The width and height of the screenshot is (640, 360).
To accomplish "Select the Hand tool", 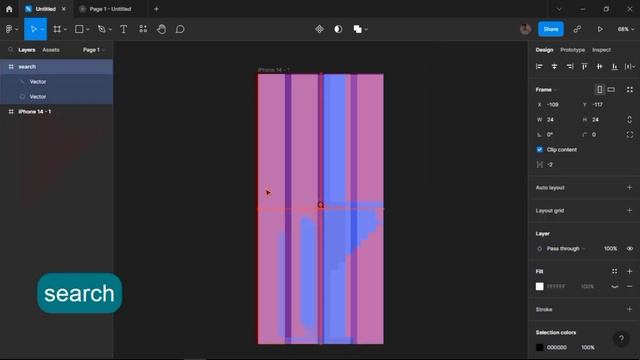I will 162,29.
